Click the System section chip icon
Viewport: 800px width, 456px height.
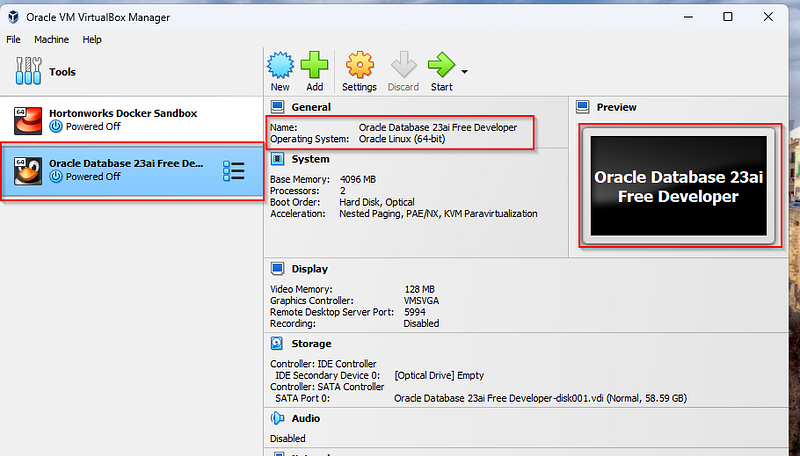(278, 159)
